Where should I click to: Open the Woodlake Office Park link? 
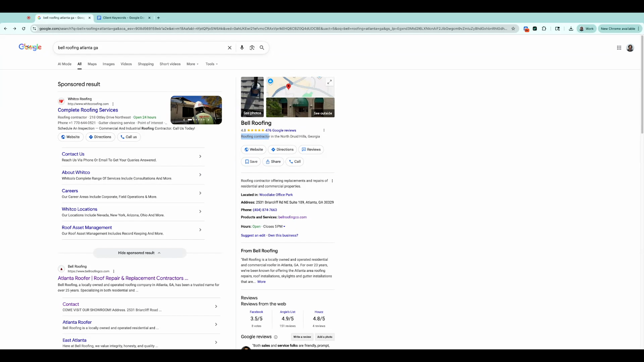276,195
